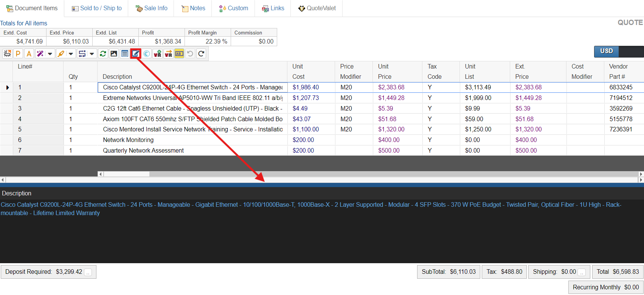644x295 pixels.
Task: Click the Deposit Required ellipsis button
Action: tap(88, 272)
